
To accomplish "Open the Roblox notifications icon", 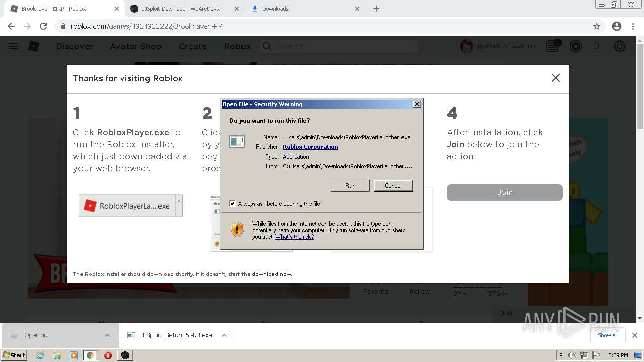I will pos(553,46).
